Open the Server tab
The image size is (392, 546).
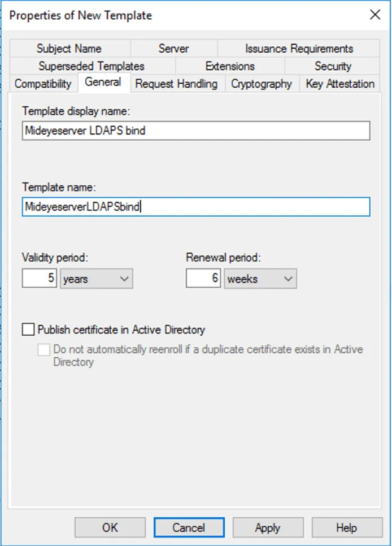(x=173, y=49)
